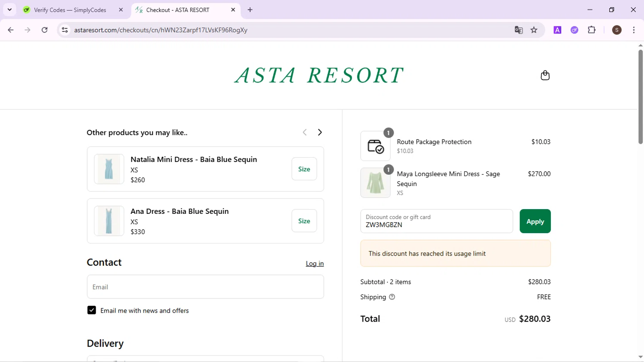Click the browser forward arrow
The height and width of the screenshot is (362, 644).
tap(27, 30)
